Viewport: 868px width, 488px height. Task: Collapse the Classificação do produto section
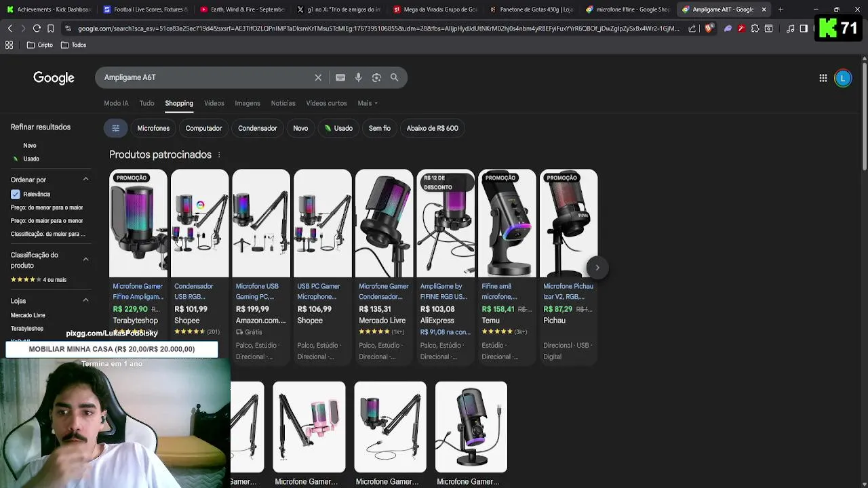[85, 260]
